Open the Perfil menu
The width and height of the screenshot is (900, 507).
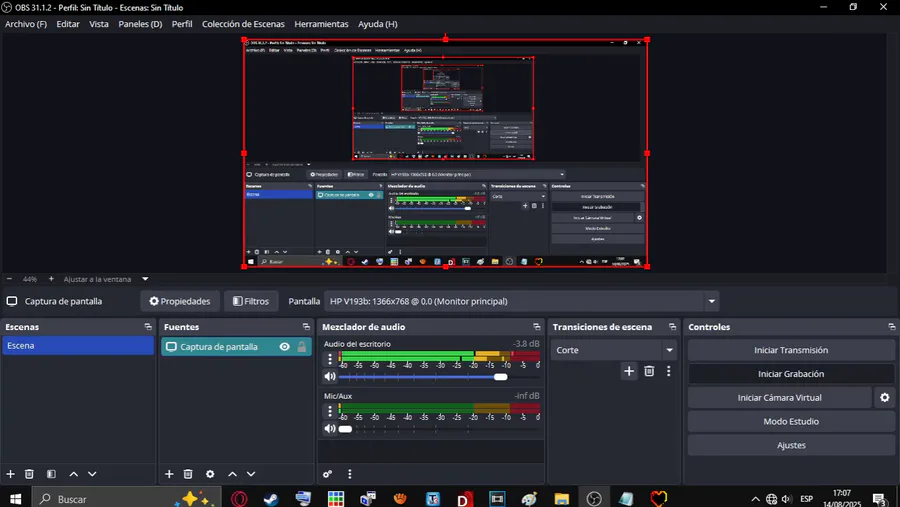point(182,24)
